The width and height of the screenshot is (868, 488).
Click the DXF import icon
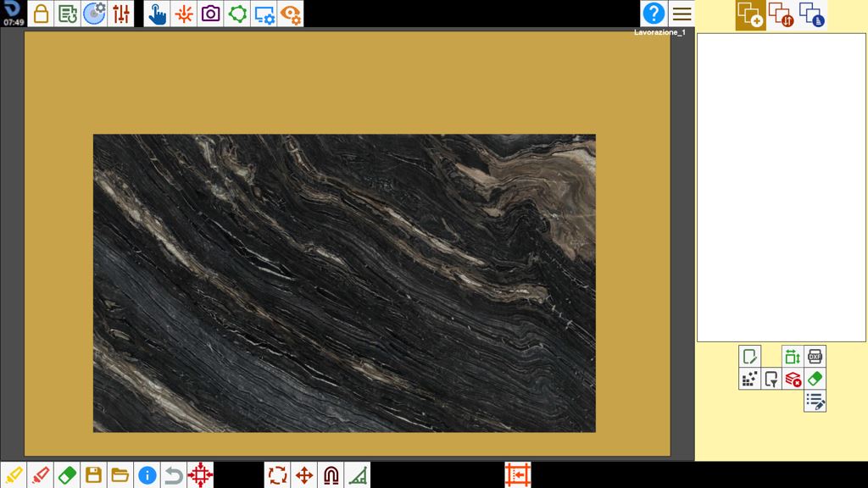(x=815, y=357)
